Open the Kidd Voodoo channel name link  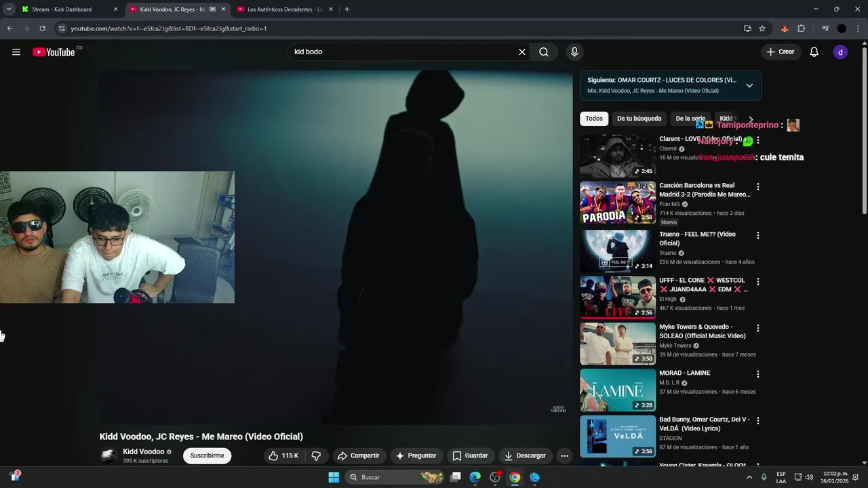(x=143, y=452)
